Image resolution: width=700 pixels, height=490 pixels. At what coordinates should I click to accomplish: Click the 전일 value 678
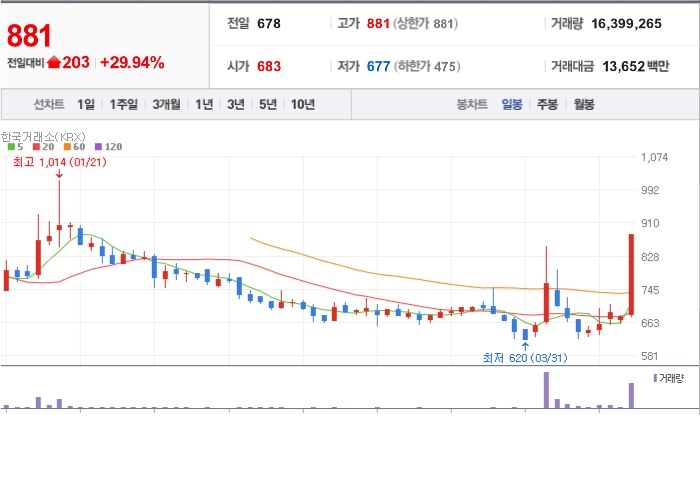point(269,24)
